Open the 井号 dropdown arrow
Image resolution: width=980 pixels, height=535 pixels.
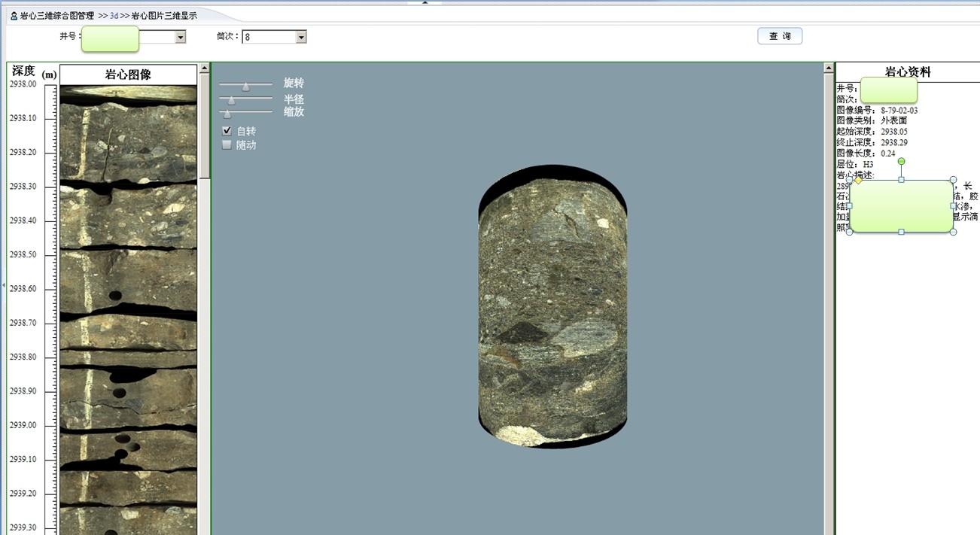pos(180,37)
